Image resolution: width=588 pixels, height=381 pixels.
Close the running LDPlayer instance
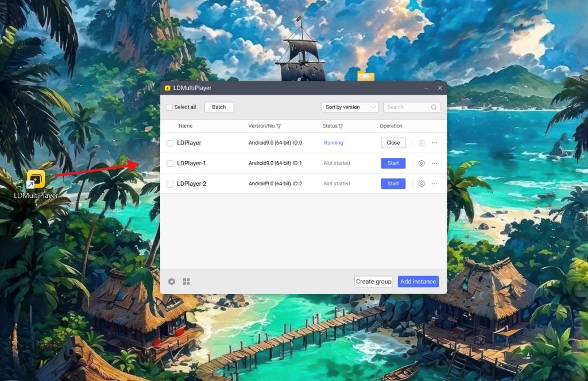[393, 143]
